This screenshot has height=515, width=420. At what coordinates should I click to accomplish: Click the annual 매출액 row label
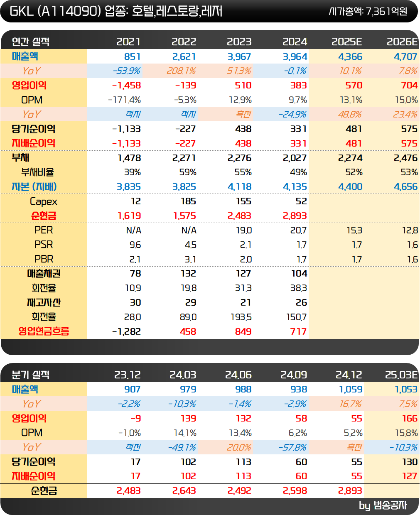[x=25, y=56]
